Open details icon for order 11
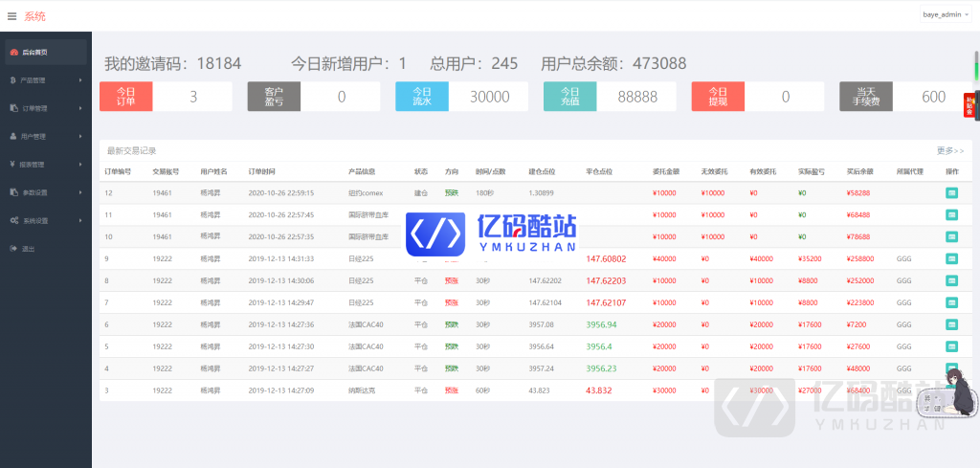Viewport: 980px width, 468px height. pyautogui.click(x=951, y=215)
